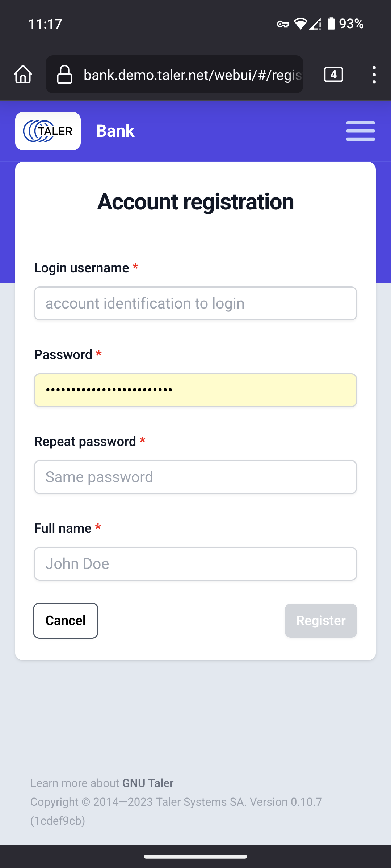
Task: Click the Bank header title
Action: click(115, 131)
